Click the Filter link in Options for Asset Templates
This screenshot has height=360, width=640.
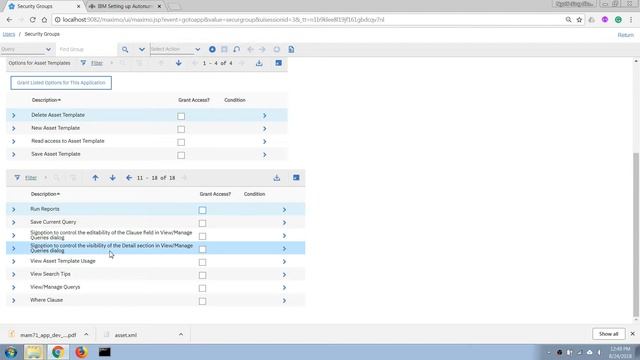pyautogui.click(x=97, y=63)
